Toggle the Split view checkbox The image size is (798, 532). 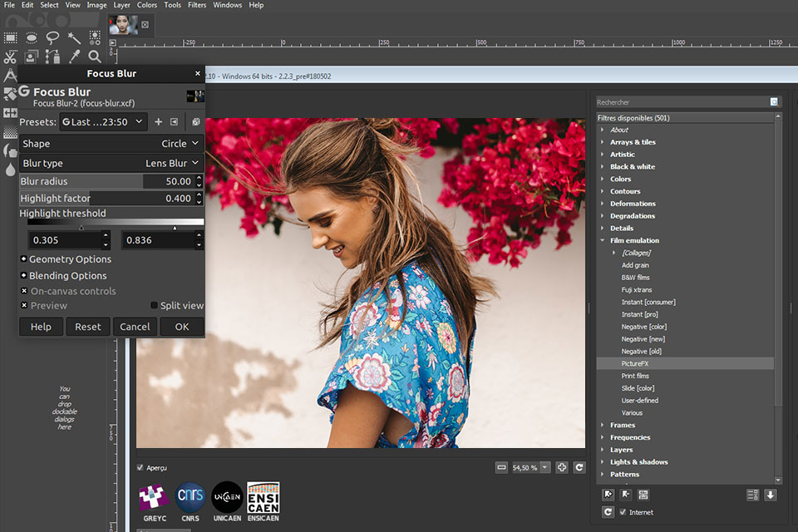tap(154, 306)
